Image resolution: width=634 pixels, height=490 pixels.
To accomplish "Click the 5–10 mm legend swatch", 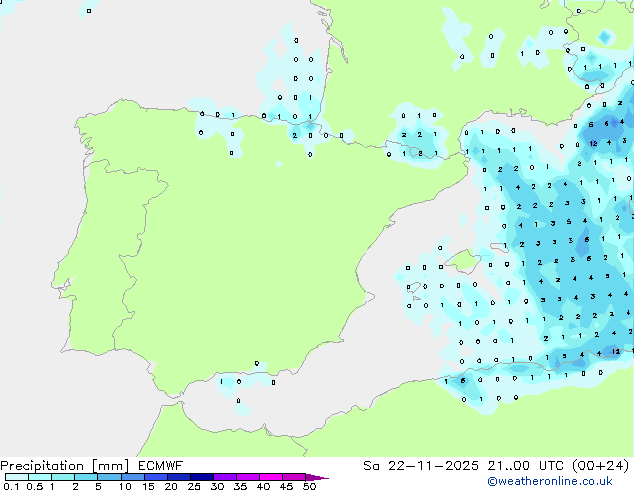I will tap(109, 477).
